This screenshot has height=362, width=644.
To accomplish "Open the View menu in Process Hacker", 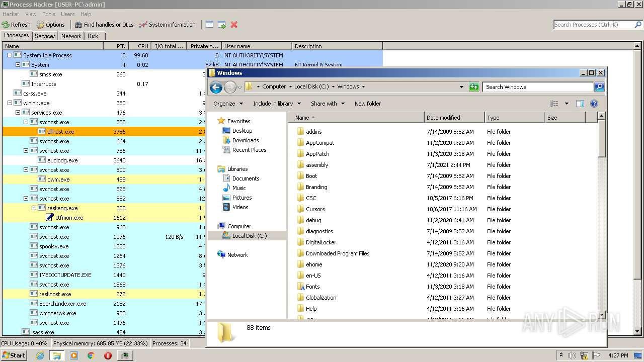I will [31, 14].
